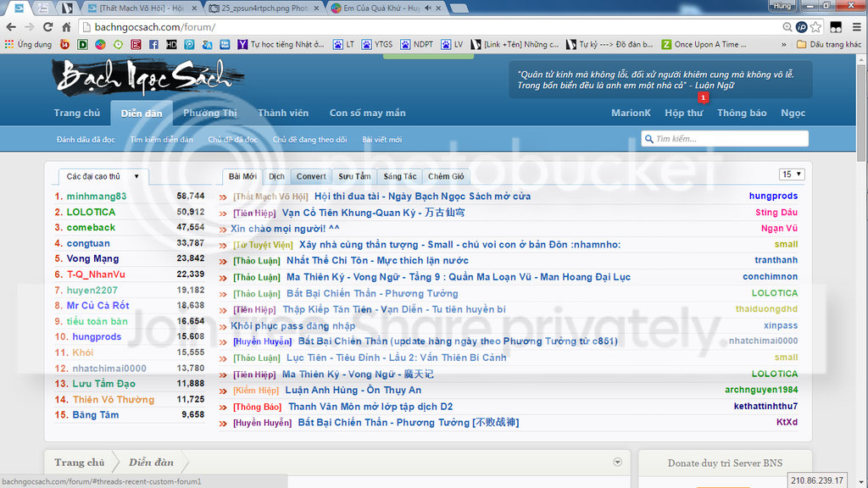This screenshot has height=488, width=868.
Task: Open the post count dropdown showing 15
Action: coord(792,175)
